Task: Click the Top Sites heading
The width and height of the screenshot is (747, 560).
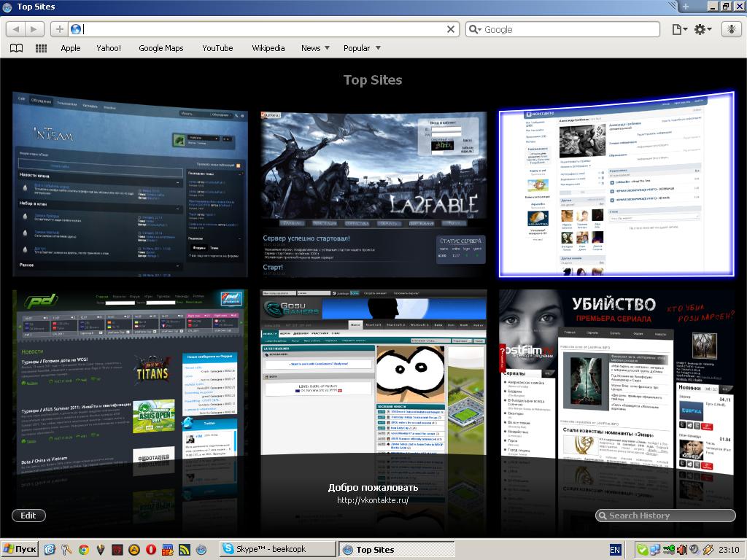Action: tap(373, 80)
